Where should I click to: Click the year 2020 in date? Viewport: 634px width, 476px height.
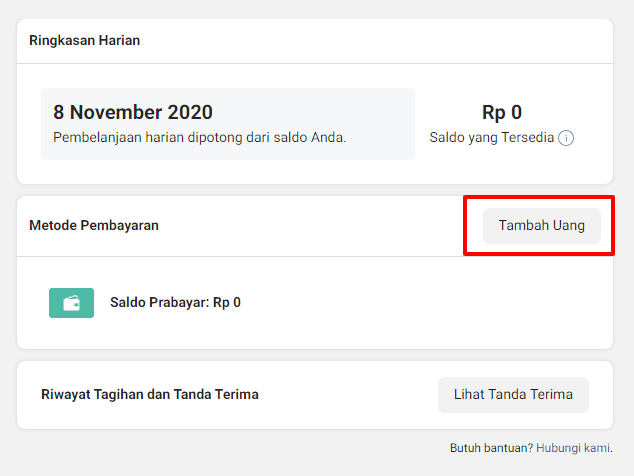pyautogui.click(x=187, y=112)
